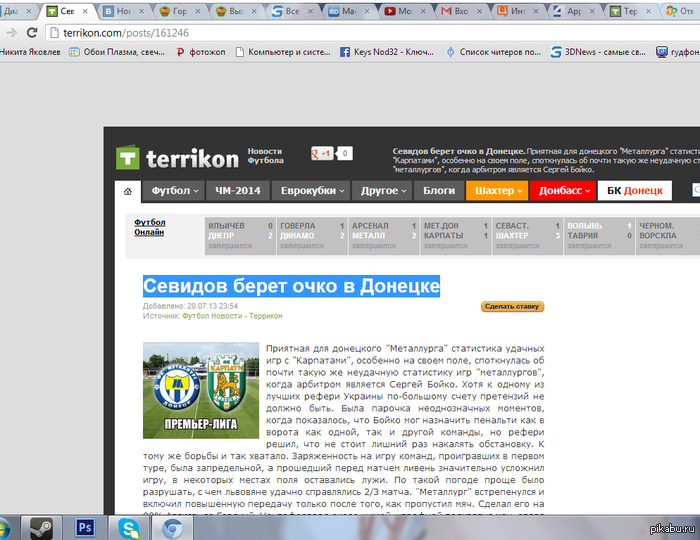Open the Блоги menu item
Screen dimensions: 700x540
438,191
